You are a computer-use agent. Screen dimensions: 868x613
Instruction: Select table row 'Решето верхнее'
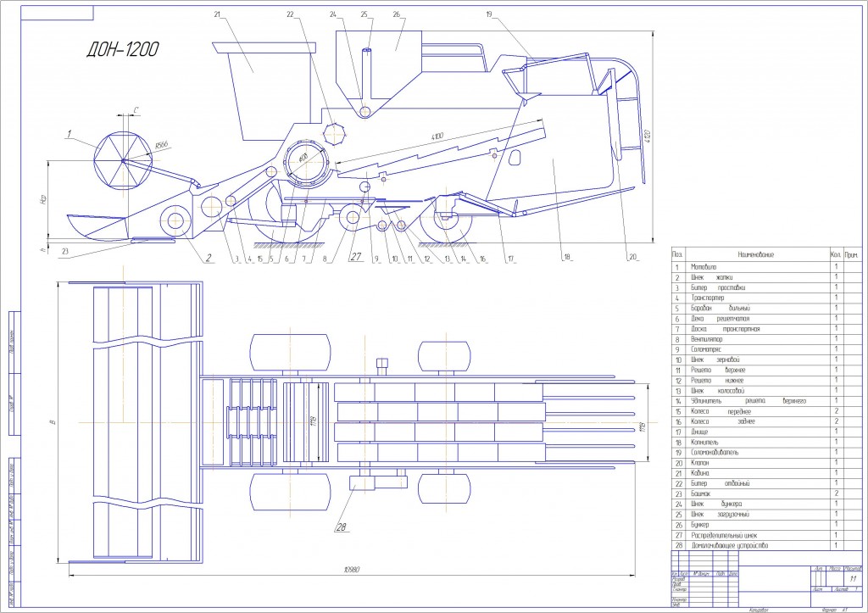[766, 370]
